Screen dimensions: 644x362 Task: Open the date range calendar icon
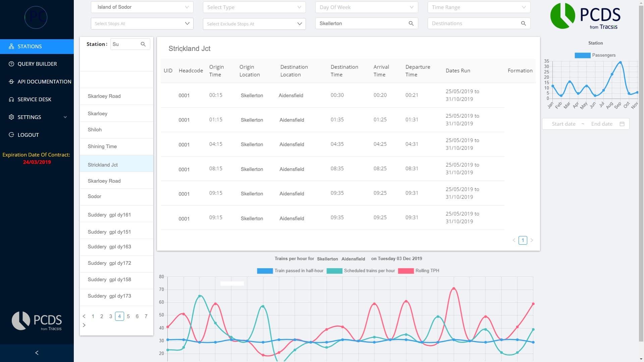coord(622,124)
